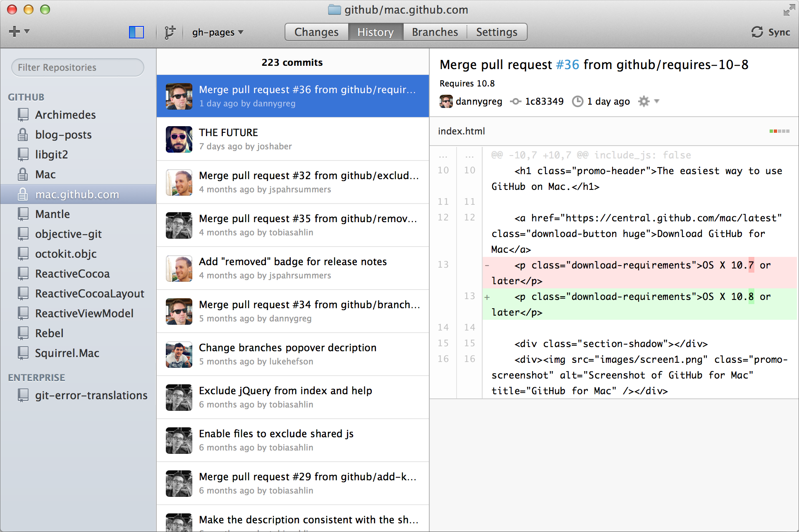The width and height of the screenshot is (799, 532).
Task: Click the repository folder icon in title bar
Action: pos(334,10)
